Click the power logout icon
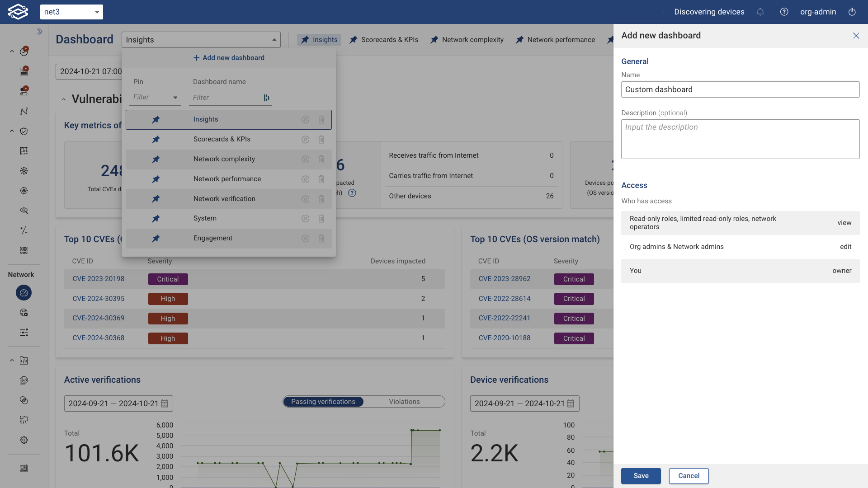The width and height of the screenshot is (868, 488). 852,12
